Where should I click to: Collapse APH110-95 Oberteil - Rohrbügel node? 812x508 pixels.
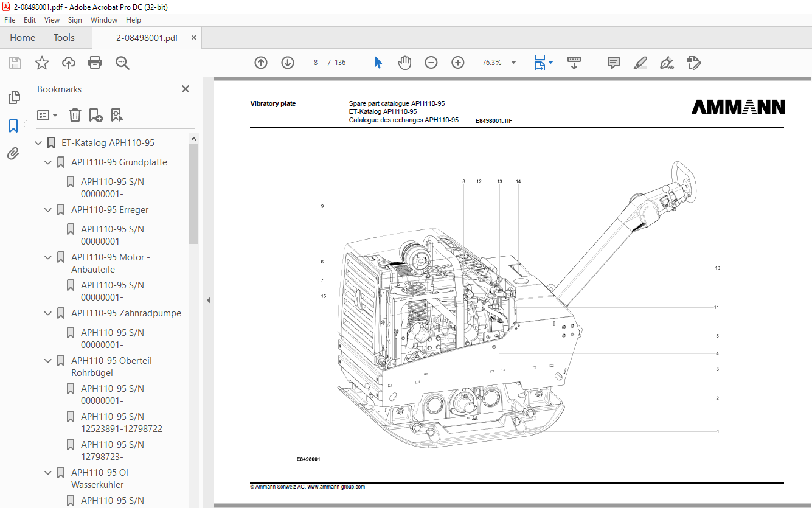coord(48,361)
